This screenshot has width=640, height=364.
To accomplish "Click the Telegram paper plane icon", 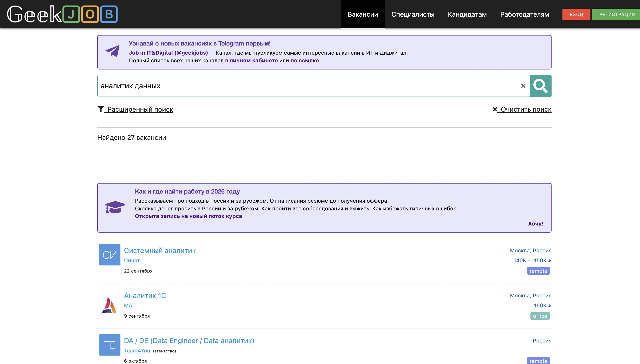I will 112,51.
